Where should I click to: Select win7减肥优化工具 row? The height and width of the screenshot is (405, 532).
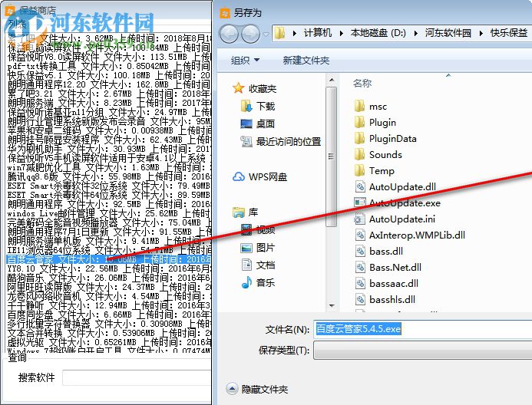(108, 167)
